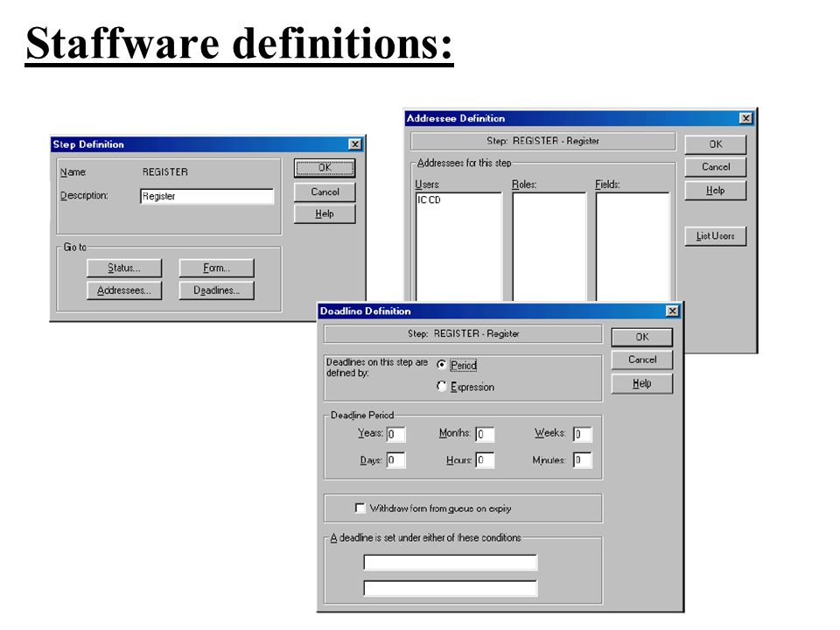Click OK in Deadline Definition dialog
Screen dimensions: 840x630
click(x=641, y=337)
